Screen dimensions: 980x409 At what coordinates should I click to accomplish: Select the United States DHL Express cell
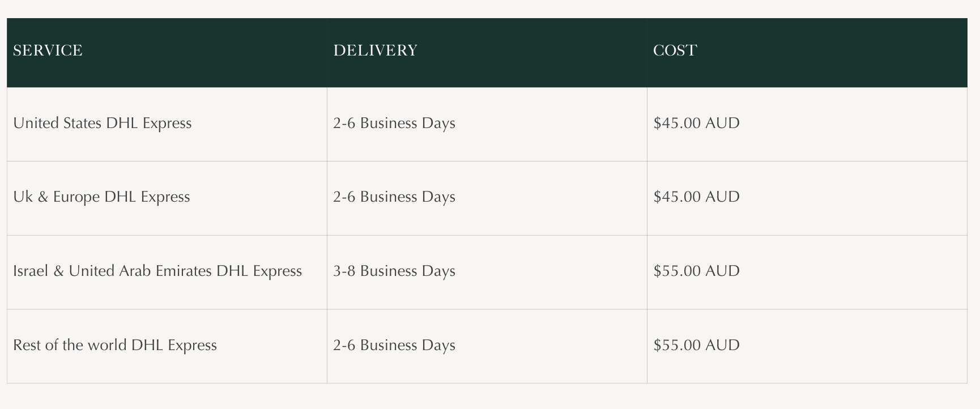[103, 123]
